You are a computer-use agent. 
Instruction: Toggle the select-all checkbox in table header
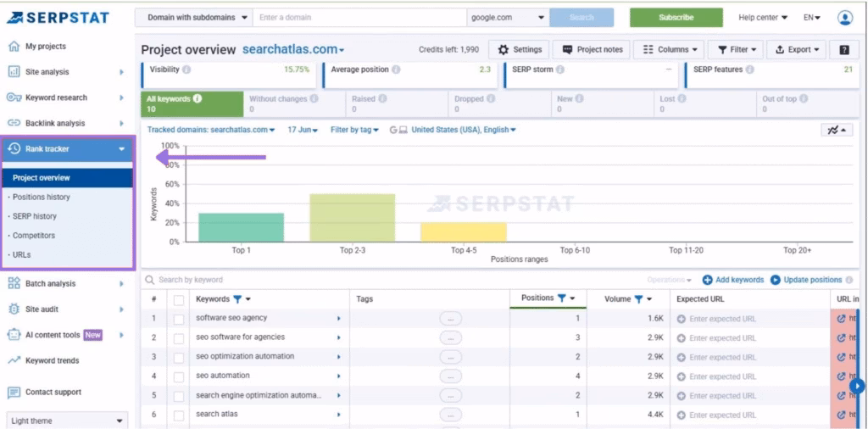(x=179, y=299)
